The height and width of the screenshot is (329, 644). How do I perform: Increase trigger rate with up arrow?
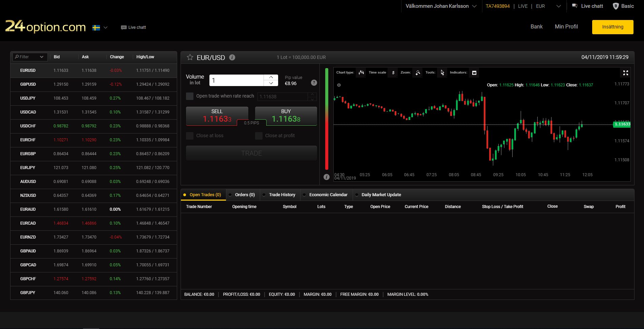(312, 95)
